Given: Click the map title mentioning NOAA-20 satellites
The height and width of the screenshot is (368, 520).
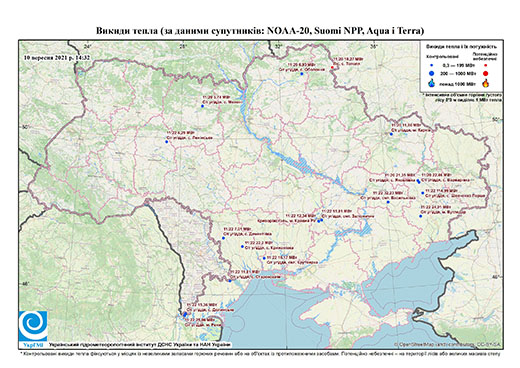Looking at the screenshot, I should 260,31.
